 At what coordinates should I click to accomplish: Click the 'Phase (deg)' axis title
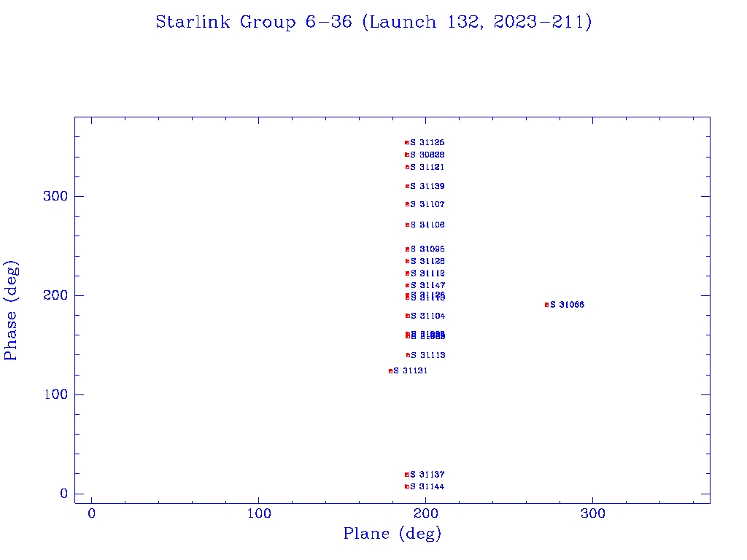pos(11,311)
